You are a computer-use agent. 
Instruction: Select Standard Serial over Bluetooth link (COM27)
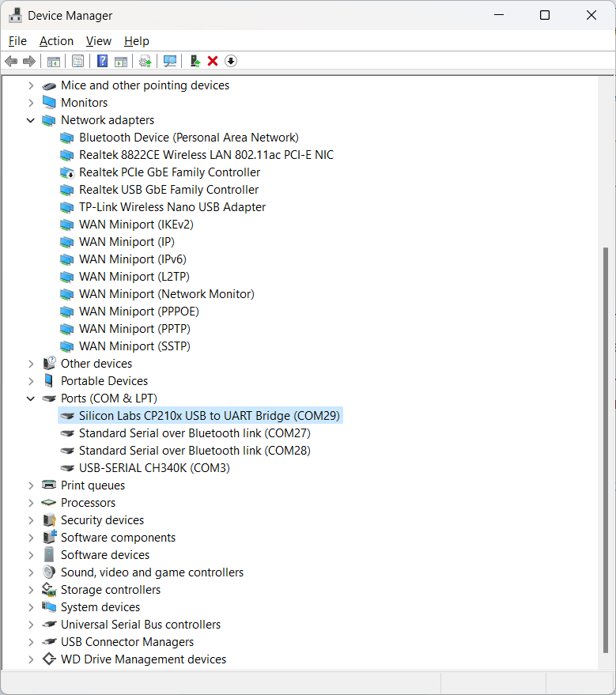pos(195,433)
